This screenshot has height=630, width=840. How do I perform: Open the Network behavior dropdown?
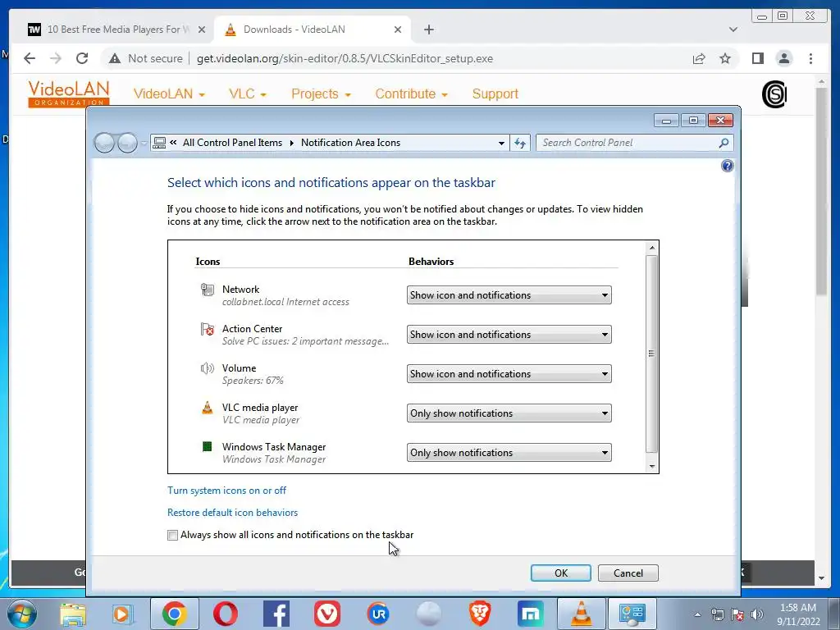(x=509, y=295)
